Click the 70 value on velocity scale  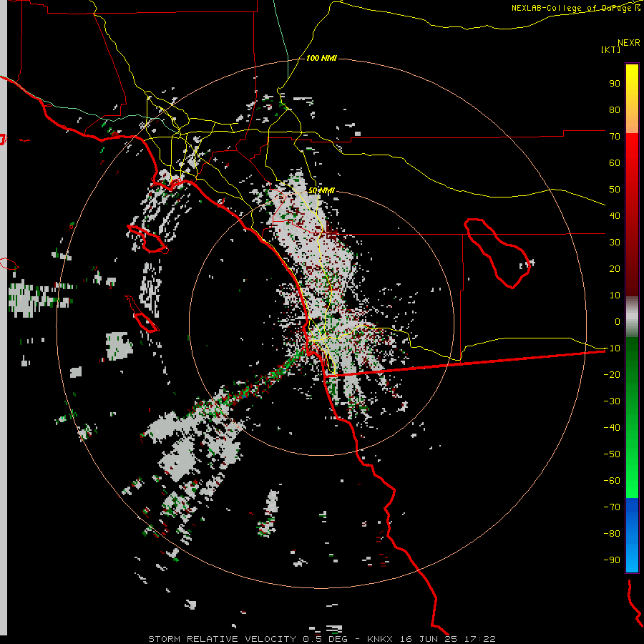(615, 137)
